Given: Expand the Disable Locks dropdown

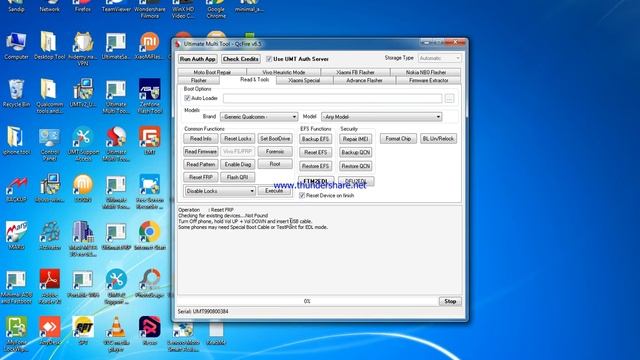Looking at the screenshot, I should [x=220, y=191].
